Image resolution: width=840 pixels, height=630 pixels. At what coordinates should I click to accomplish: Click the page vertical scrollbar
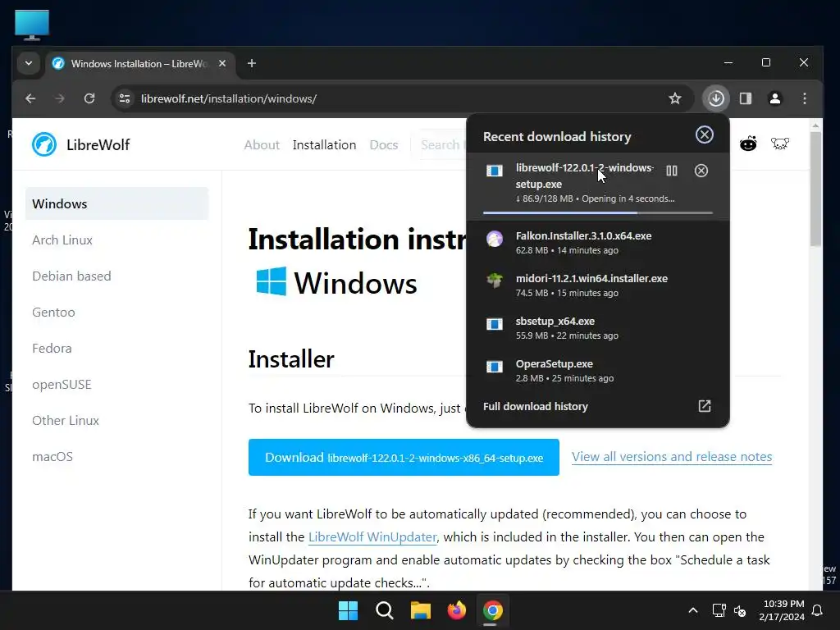pyautogui.click(x=815, y=188)
